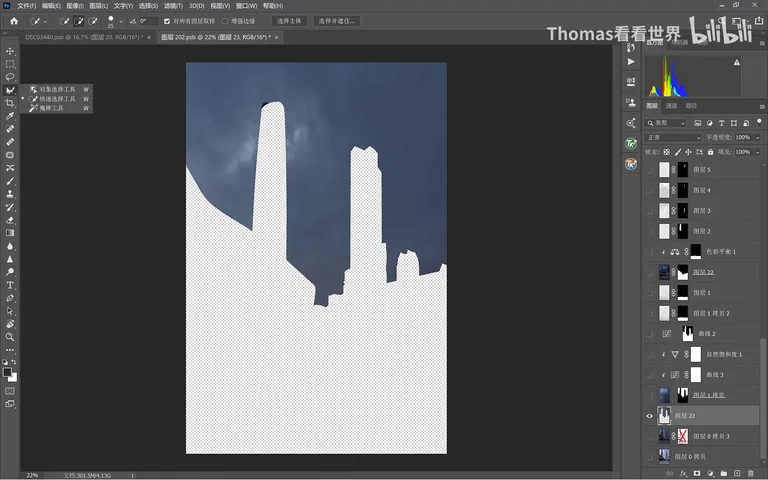Open the fill 100% dropdown arrow
The image size is (768, 480).
(758, 152)
